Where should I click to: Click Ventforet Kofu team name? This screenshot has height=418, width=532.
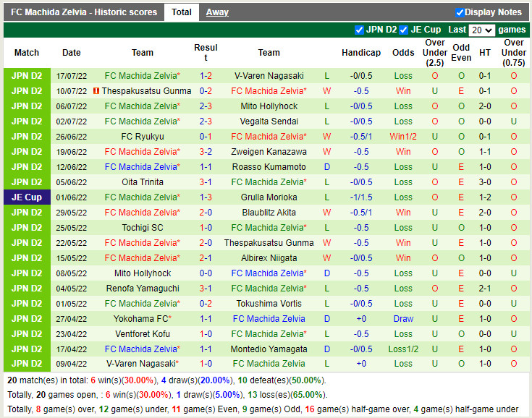click(143, 334)
